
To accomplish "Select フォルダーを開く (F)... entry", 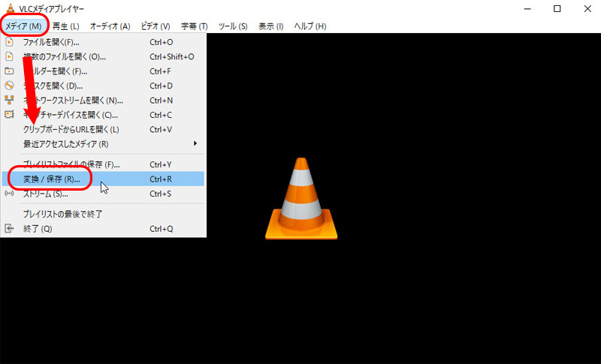I will pyautogui.click(x=103, y=71).
